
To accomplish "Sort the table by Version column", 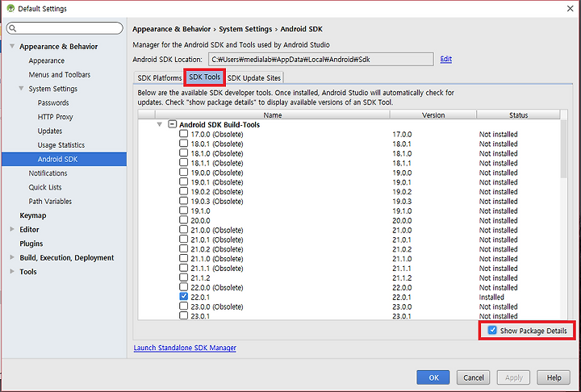I will (x=433, y=115).
